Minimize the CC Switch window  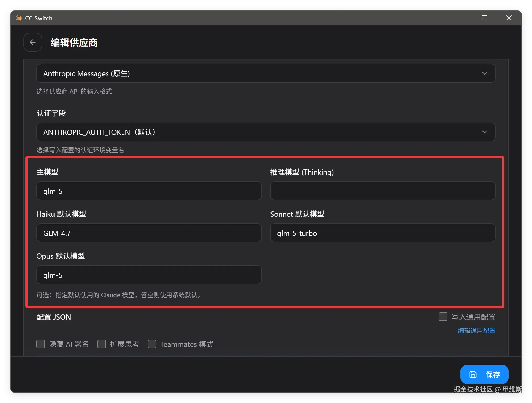click(460, 18)
